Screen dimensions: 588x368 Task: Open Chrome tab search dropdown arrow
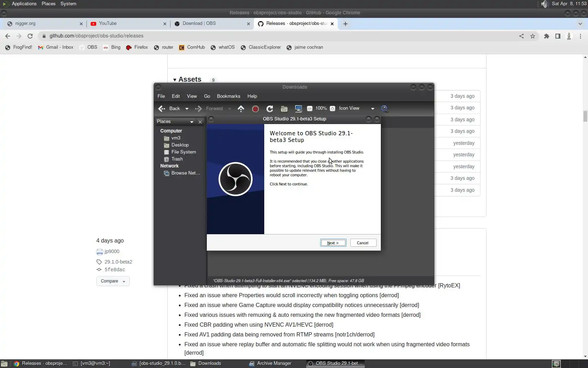[x=580, y=24]
